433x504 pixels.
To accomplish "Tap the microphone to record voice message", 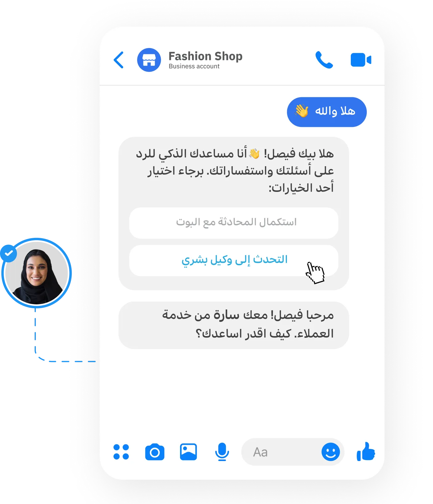I will (222, 452).
